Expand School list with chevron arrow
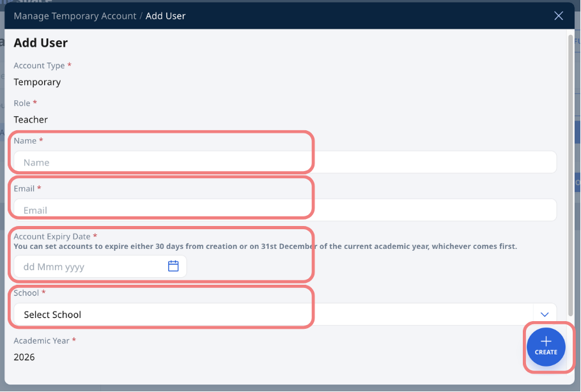 point(545,314)
